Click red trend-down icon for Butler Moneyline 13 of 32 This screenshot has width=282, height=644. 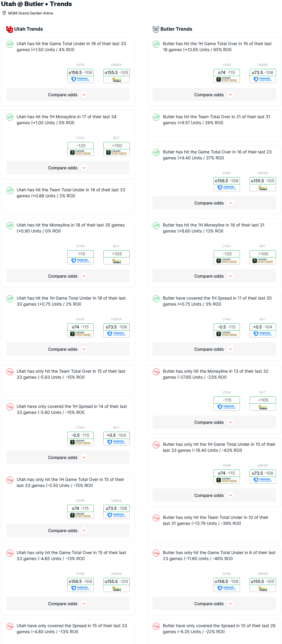click(156, 372)
